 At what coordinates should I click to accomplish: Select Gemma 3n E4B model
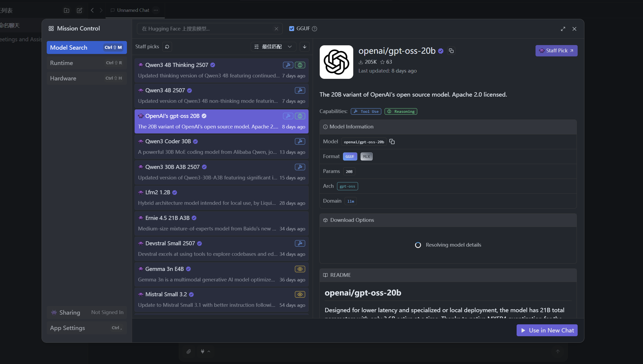point(221,274)
